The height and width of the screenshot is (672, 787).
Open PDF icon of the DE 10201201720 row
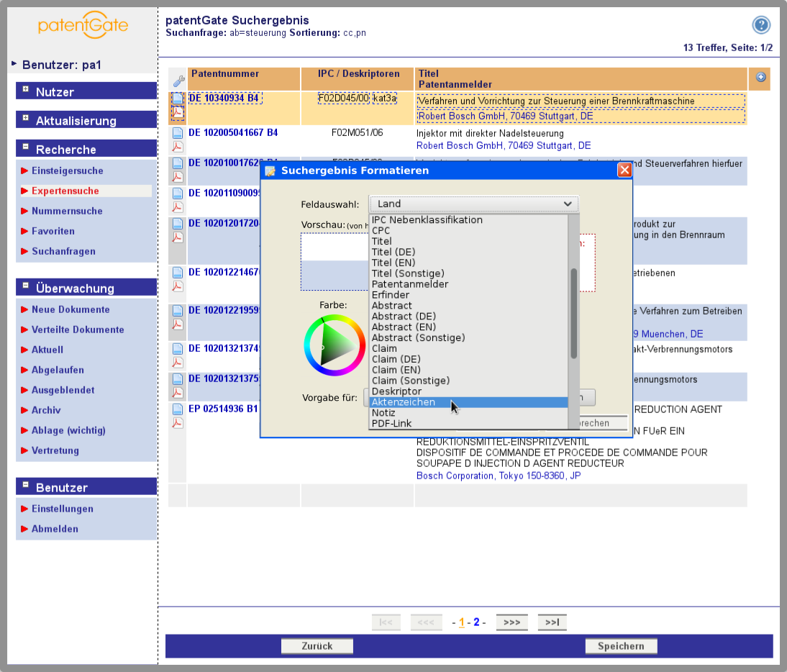pos(178,237)
